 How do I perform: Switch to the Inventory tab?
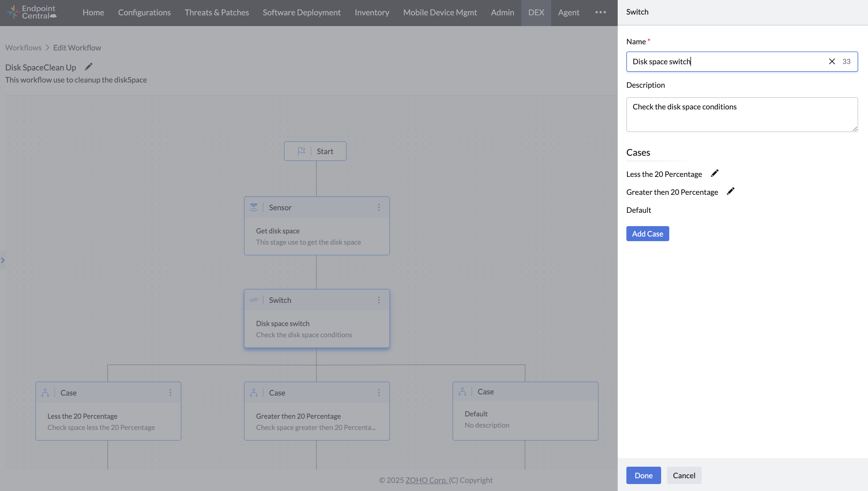(x=372, y=12)
